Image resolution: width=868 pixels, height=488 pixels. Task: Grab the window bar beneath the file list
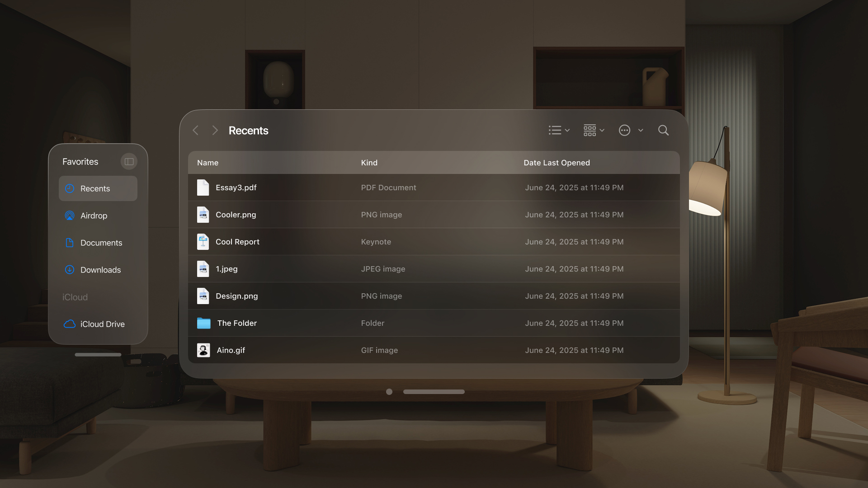coord(434,392)
